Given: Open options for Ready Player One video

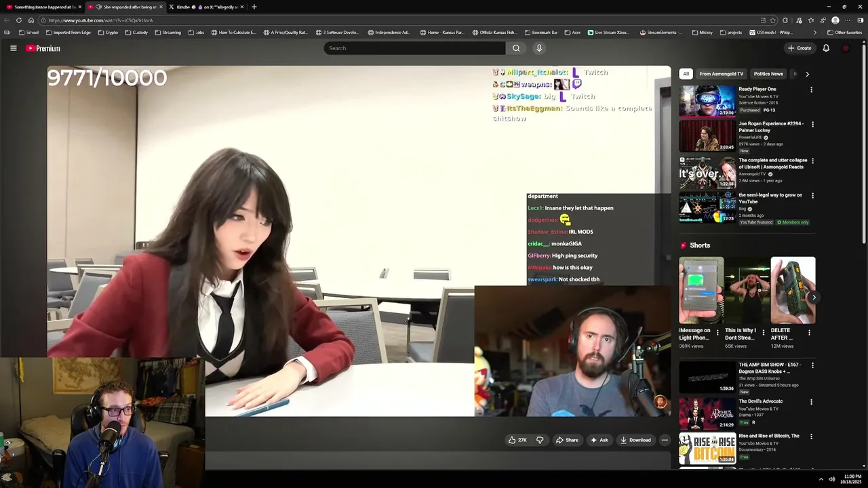Looking at the screenshot, I should pyautogui.click(x=811, y=90).
